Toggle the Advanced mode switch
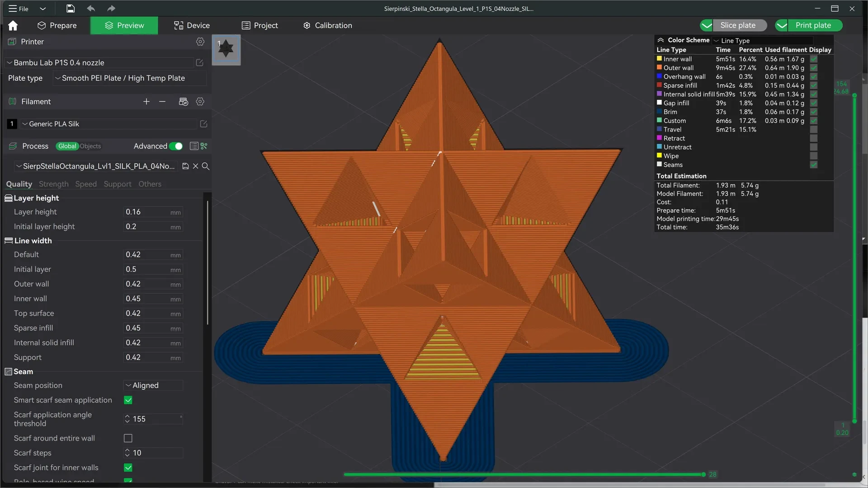This screenshot has width=868, height=488. click(x=176, y=146)
